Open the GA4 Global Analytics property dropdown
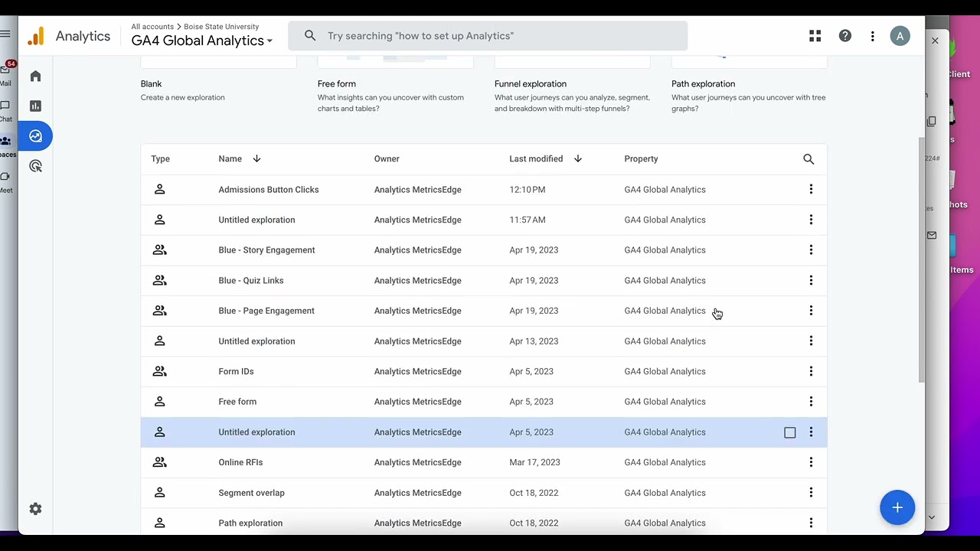Image resolution: width=980 pixels, height=551 pixels. [x=202, y=41]
